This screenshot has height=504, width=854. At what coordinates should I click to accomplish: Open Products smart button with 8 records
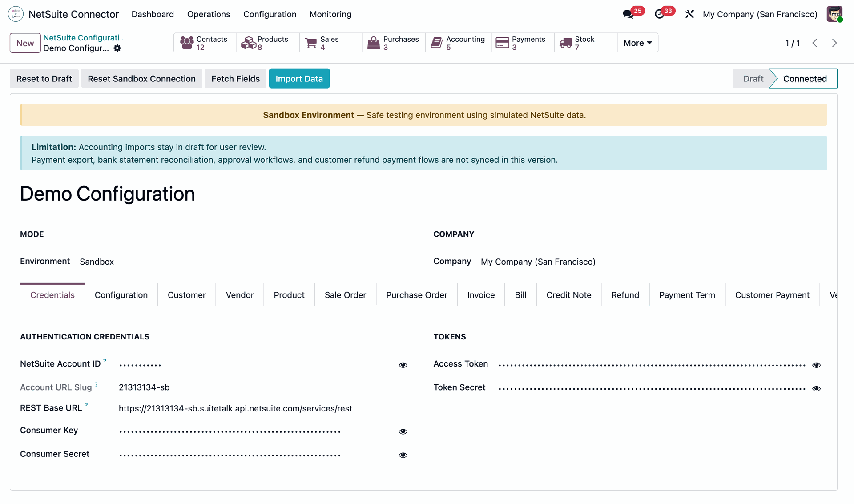(x=268, y=43)
